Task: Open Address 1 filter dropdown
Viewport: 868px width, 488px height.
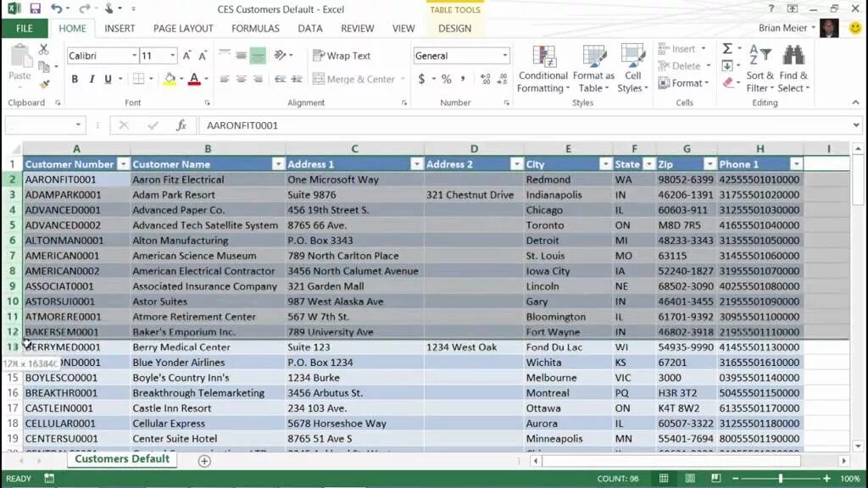Action: 416,164
